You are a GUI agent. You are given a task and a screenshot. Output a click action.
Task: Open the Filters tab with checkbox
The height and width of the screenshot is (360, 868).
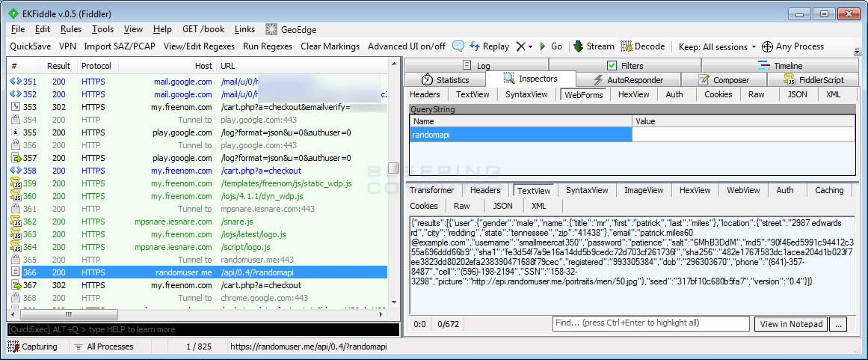coord(625,65)
